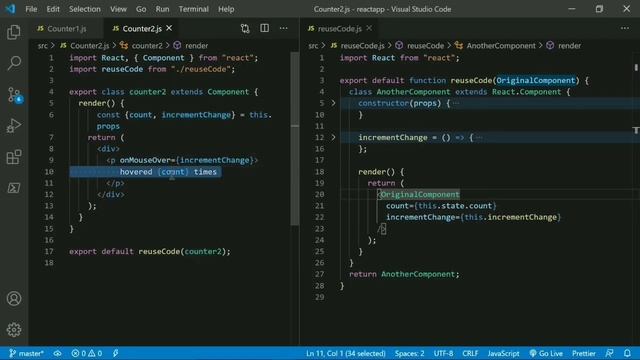Click the master branch status item
Viewport: 640px width, 360px height.
pos(26,353)
